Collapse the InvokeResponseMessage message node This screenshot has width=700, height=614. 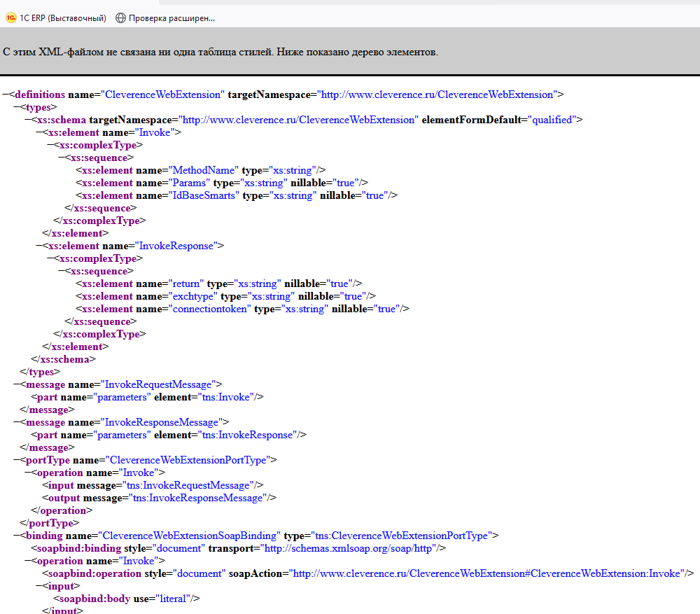(17, 422)
